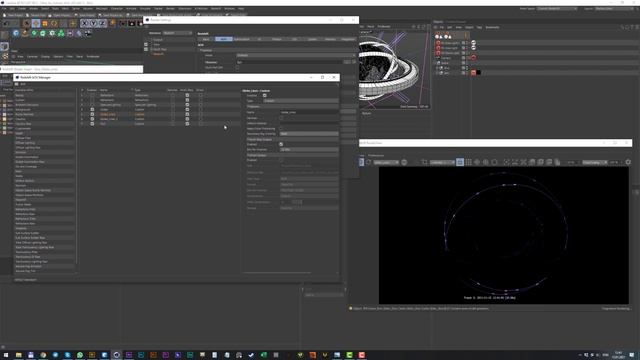Viewport: 640px width, 360px height.
Task: Open Edit menu in AOV Manager
Action: (23, 84)
